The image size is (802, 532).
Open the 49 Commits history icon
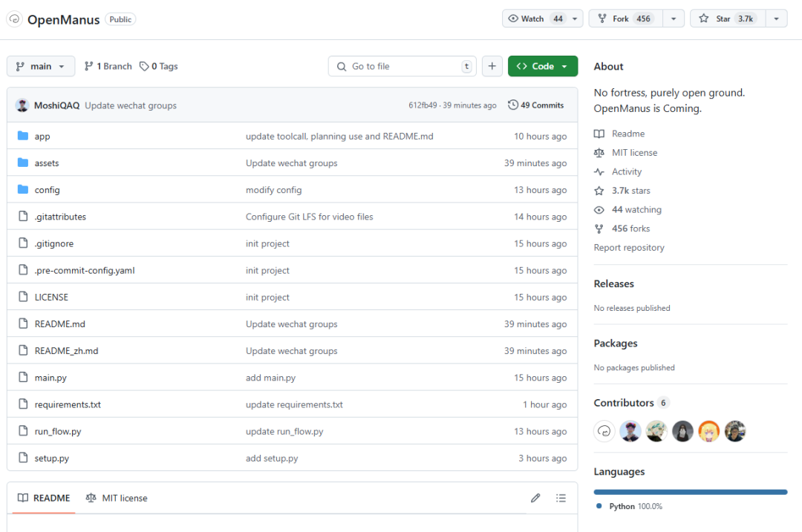(x=513, y=105)
